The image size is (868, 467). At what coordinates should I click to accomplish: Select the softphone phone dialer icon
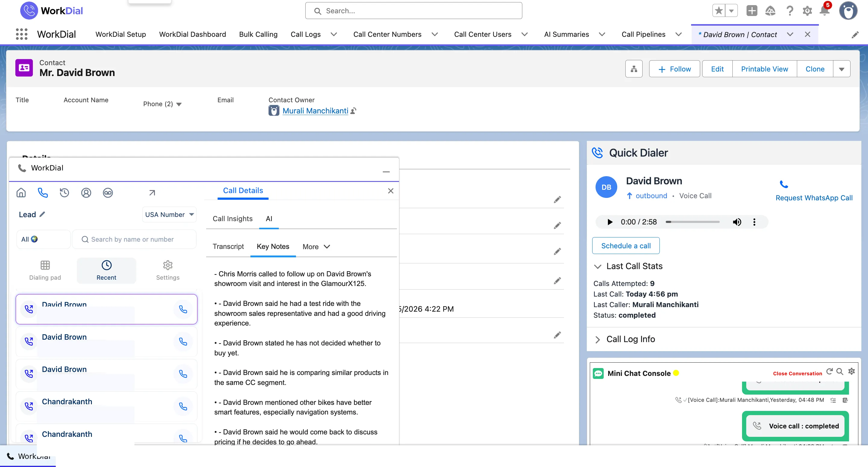(x=43, y=192)
